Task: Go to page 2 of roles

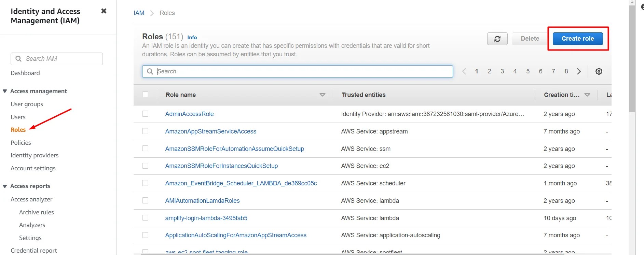Action: click(489, 71)
